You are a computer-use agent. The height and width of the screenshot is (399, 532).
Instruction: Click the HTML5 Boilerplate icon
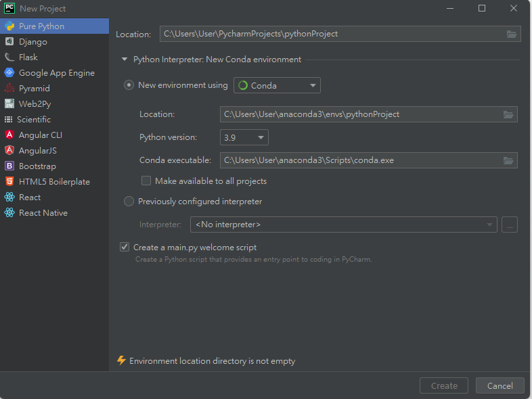9,182
